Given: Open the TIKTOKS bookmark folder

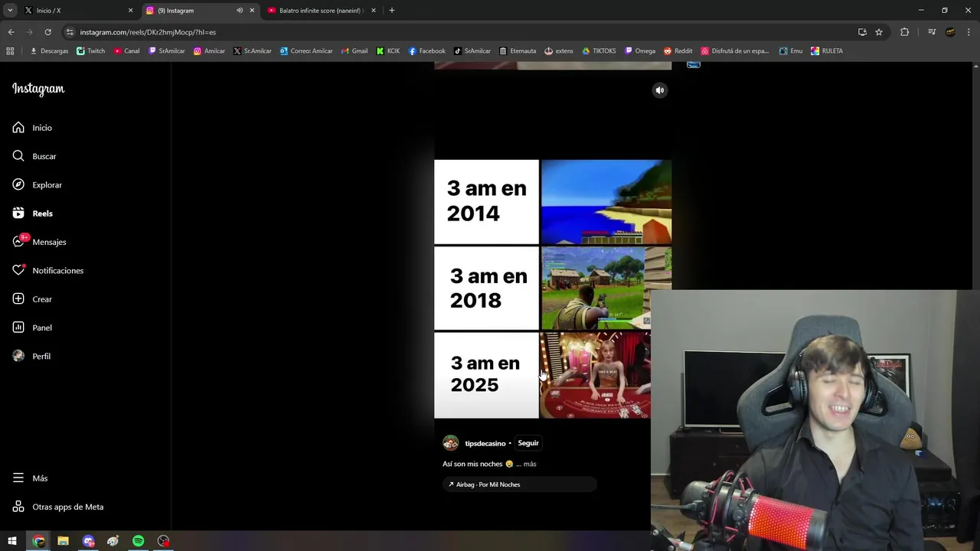Looking at the screenshot, I should click(x=599, y=51).
